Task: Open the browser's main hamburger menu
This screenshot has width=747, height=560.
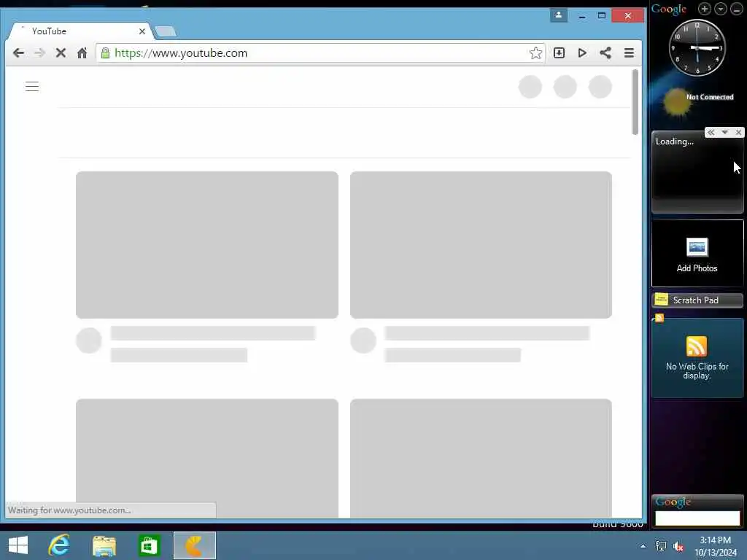Action: click(629, 52)
